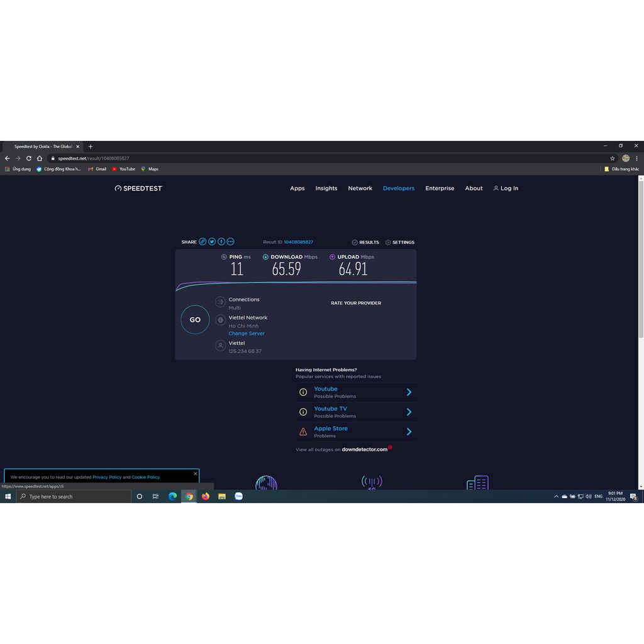The height and width of the screenshot is (644, 644).
Task: Expand the Youtube possible problems entry
Action: (409, 392)
